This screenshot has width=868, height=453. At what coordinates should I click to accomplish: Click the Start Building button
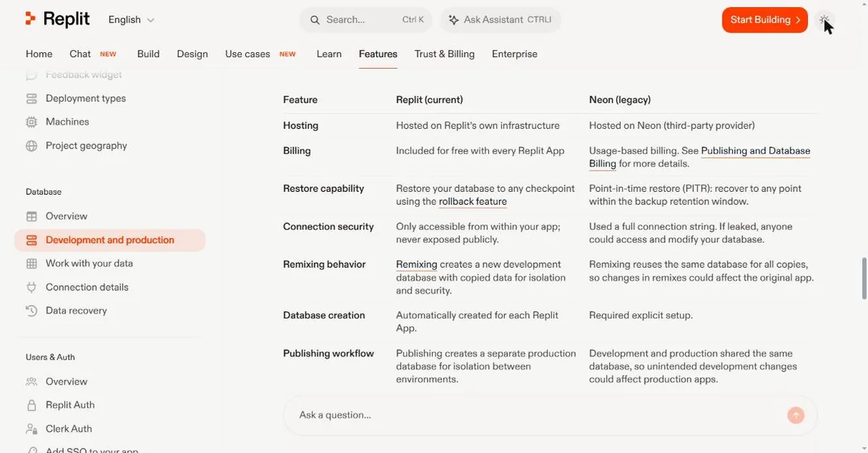pos(765,20)
